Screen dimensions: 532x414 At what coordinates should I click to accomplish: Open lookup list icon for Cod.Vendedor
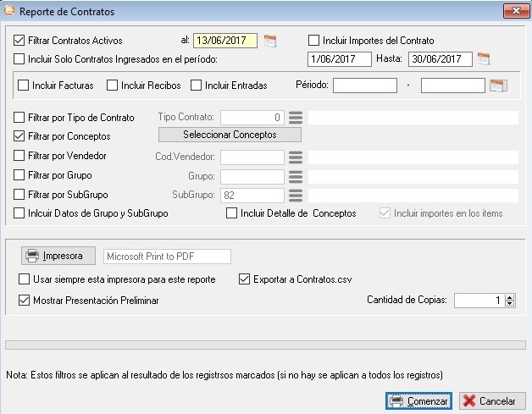tap(295, 157)
